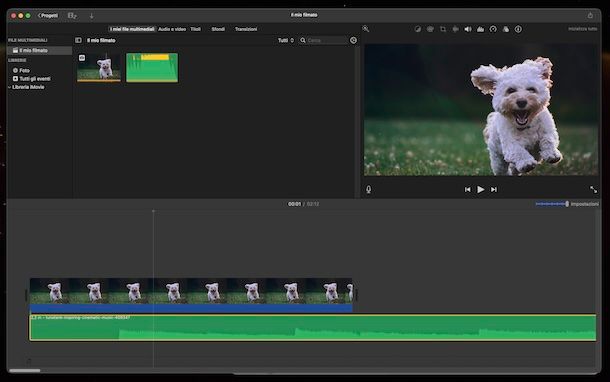Click the share export icon
Image resolution: width=610 pixels, height=382 pixels.
[x=590, y=15]
